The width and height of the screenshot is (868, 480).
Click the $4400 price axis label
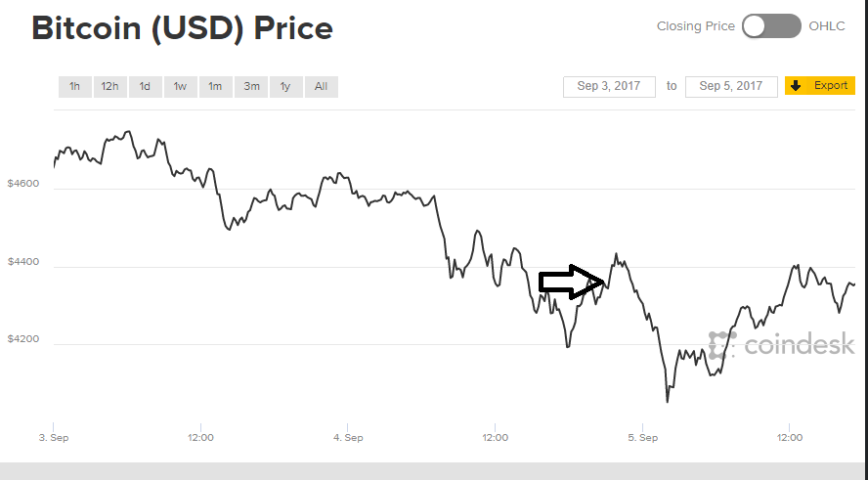pyautogui.click(x=23, y=261)
